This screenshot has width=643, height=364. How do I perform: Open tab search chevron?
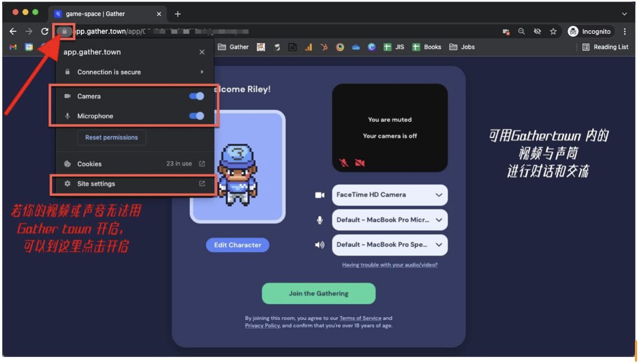click(x=624, y=14)
